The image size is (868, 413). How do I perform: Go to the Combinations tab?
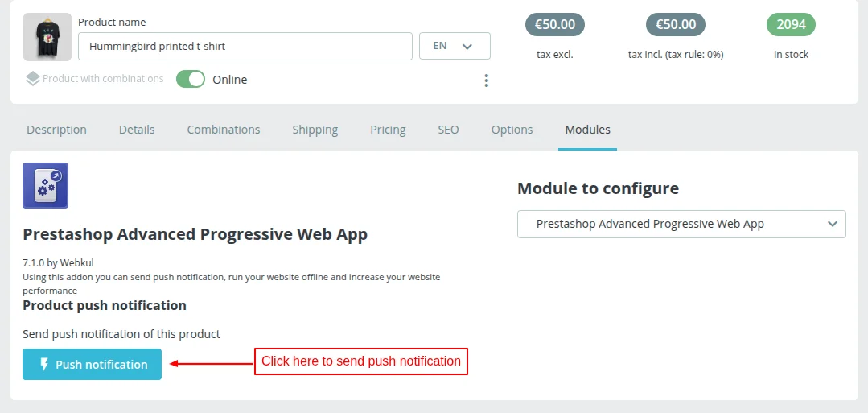click(224, 130)
